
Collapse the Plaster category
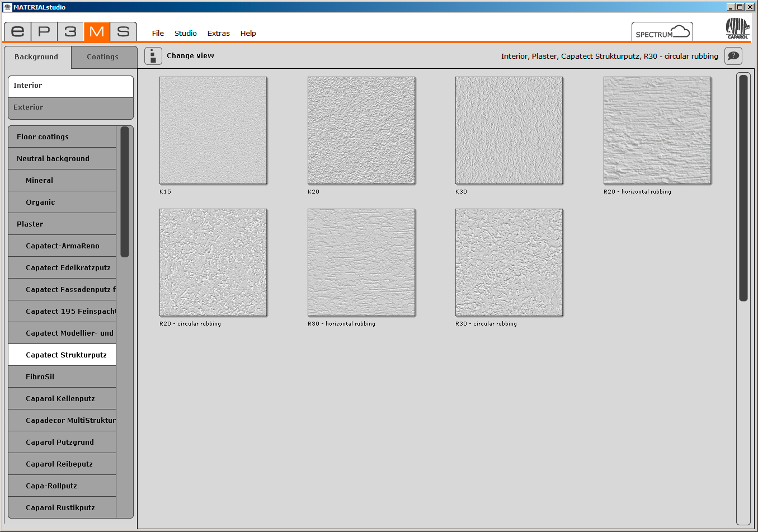(x=62, y=224)
